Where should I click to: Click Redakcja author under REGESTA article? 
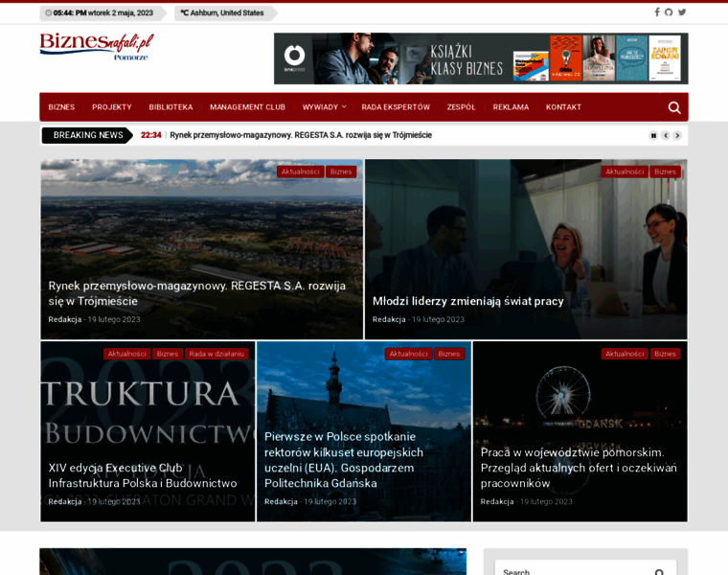point(64,319)
